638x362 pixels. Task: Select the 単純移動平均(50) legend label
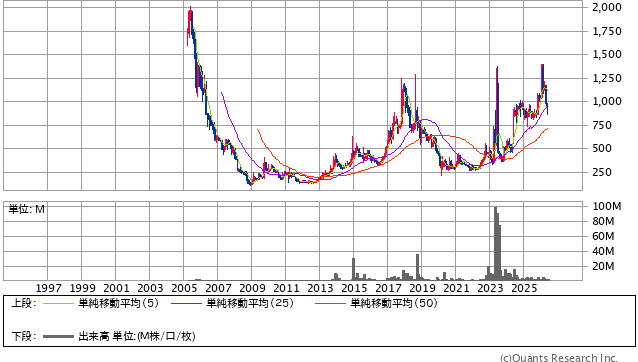click(394, 303)
